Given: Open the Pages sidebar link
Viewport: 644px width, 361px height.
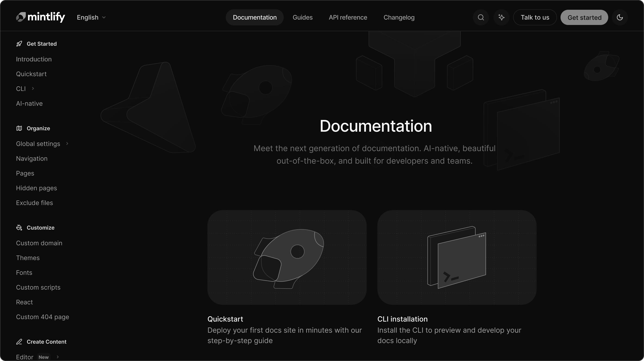Looking at the screenshot, I should tap(25, 173).
